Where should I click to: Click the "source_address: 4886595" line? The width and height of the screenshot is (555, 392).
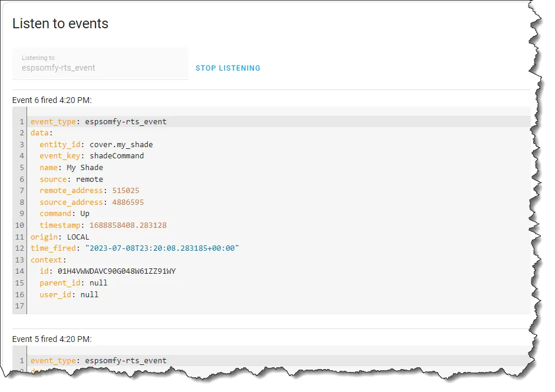(x=92, y=202)
